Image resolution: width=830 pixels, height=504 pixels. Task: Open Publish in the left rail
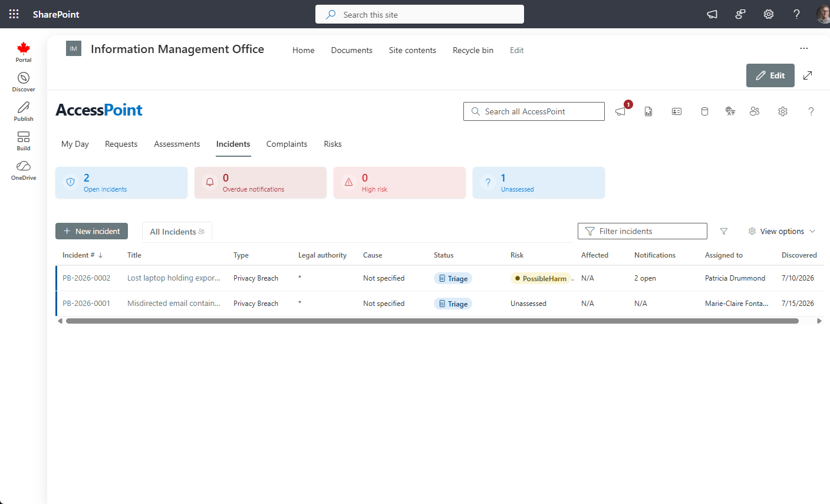(24, 111)
